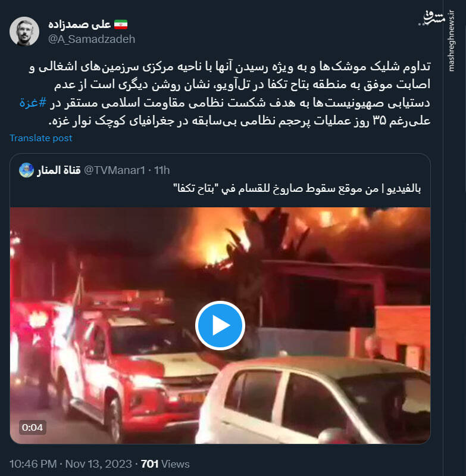Click the 0:04 video duration badge

click(33, 427)
